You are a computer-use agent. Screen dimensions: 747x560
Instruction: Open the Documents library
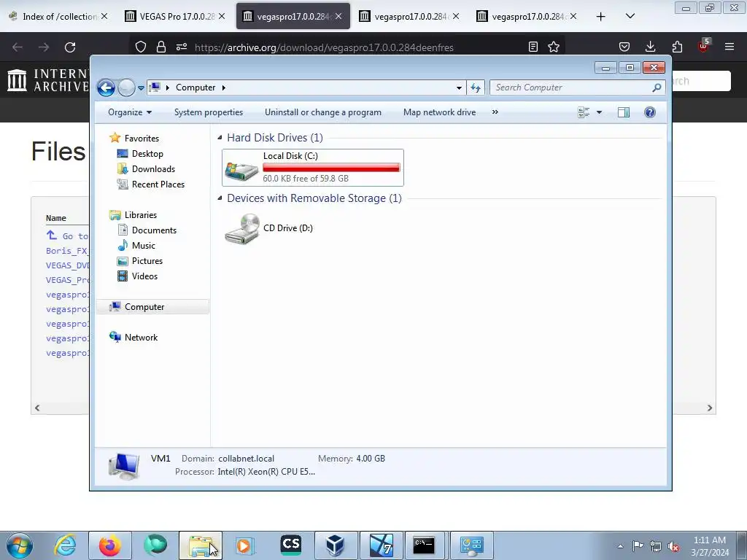(154, 230)
